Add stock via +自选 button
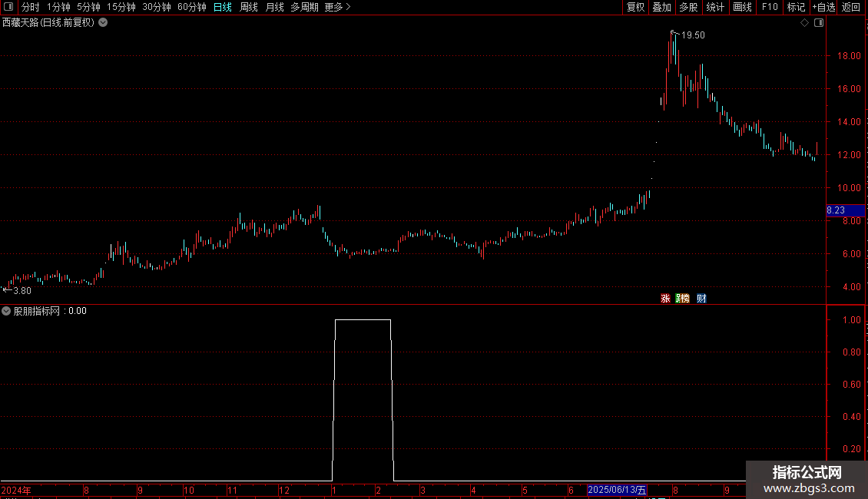Image resolution: width=868 pixels, height=499 pixels. point(823,7)
